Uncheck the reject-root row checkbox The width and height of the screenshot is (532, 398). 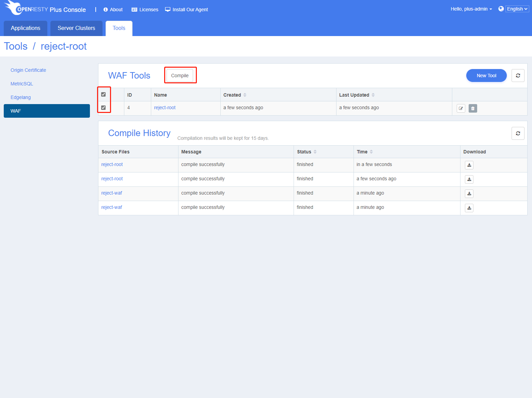104,107
